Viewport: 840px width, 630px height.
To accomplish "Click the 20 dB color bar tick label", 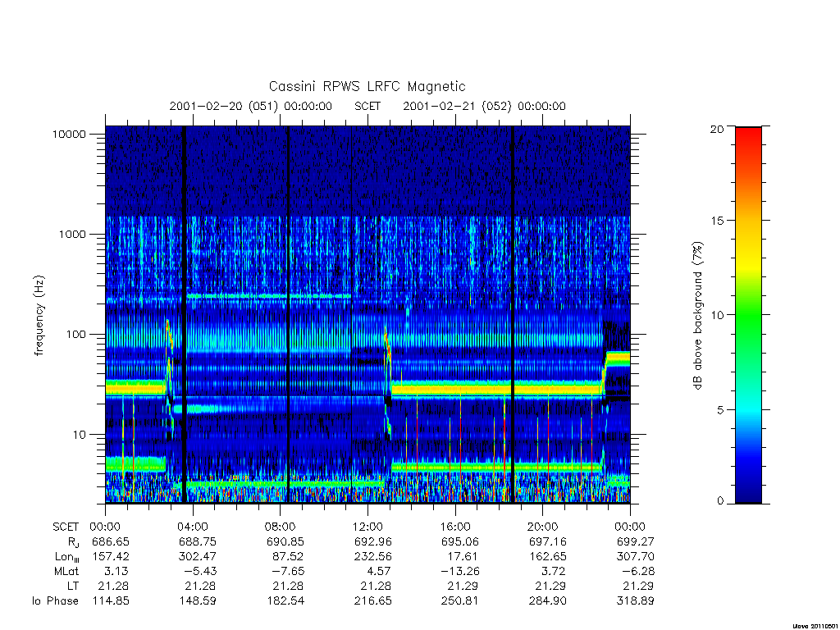I will coord(716,129).
